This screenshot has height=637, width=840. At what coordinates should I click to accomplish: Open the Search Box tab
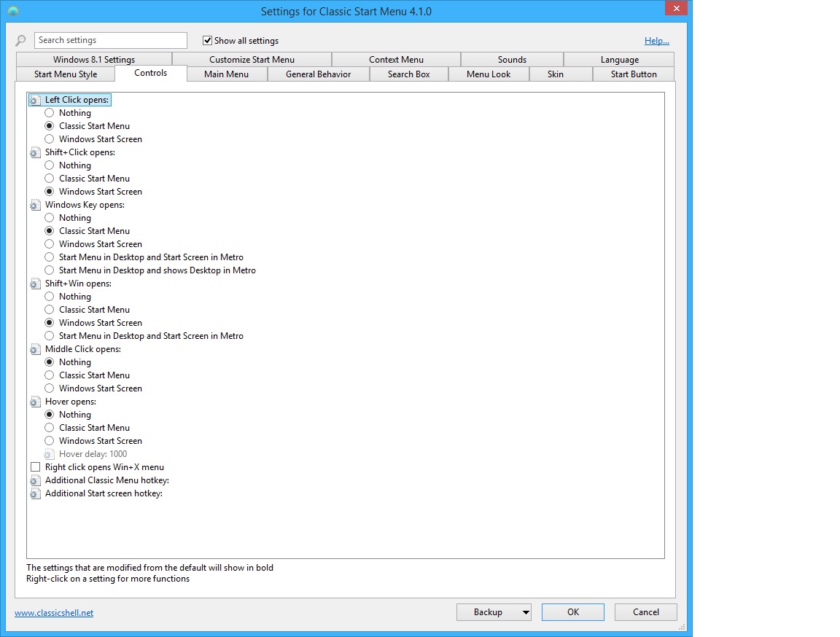409,74
